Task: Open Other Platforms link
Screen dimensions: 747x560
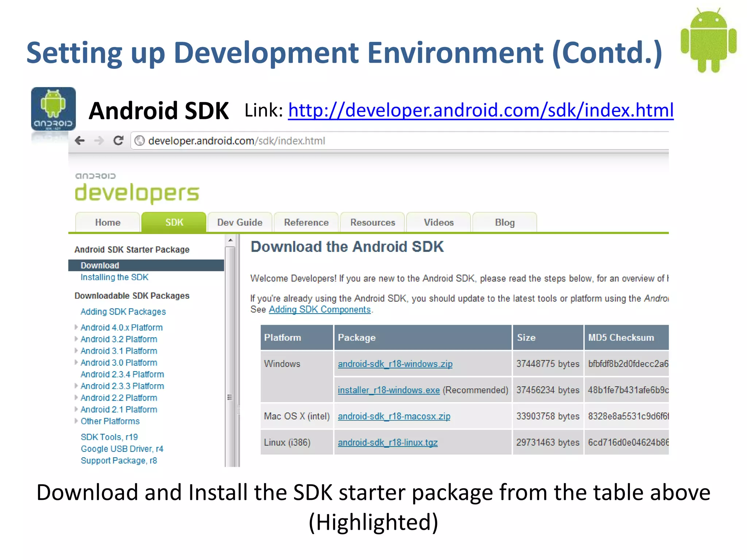Action: coord(110,421)
